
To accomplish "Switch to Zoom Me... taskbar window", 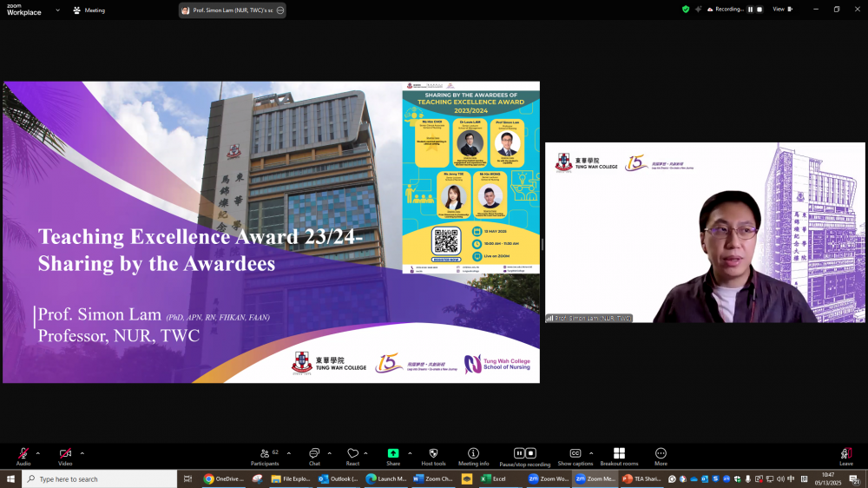I will tap(595, 478).
